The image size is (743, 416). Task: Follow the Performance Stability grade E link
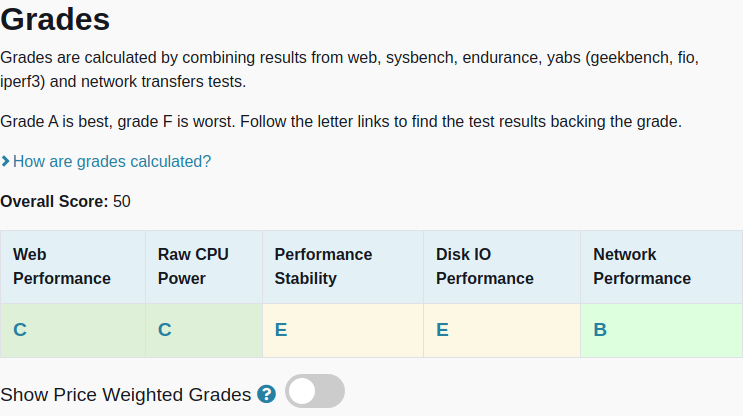(281, 330)
